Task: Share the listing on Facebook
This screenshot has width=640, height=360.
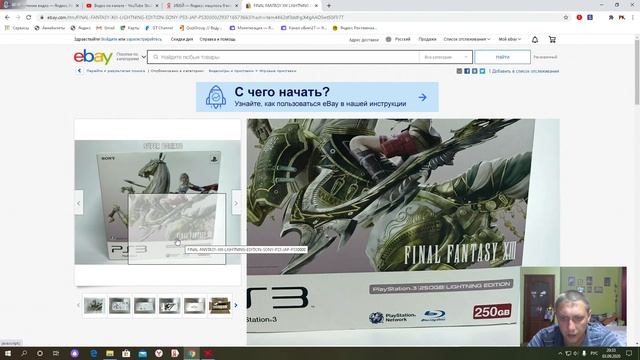Action: [x=467, y=71]
